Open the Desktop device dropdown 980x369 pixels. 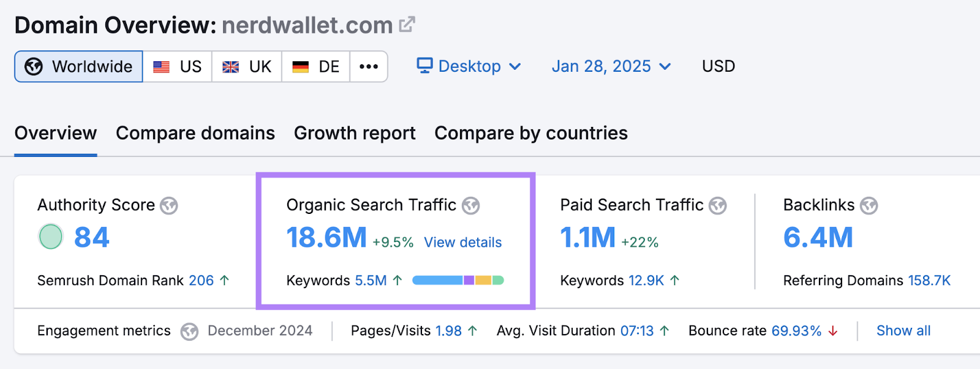click(469, 66)
